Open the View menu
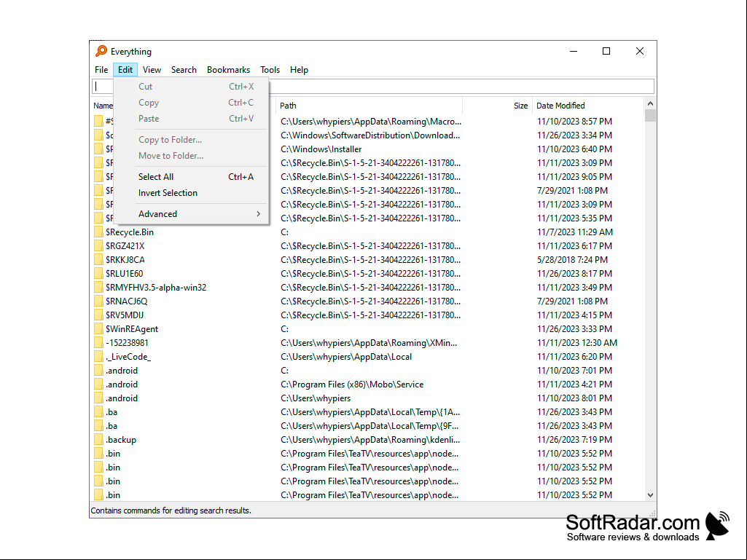This screenshot has height=560, width=747. tap(152, 69)
